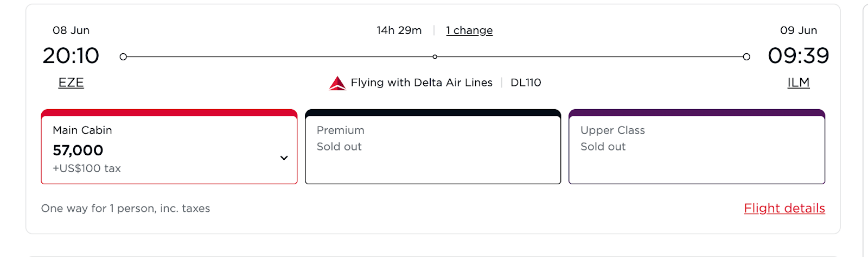The height and width of the screenshot is (257, 868).
Task: Click the sold out Upper Class card
Action: pos(697,149)
